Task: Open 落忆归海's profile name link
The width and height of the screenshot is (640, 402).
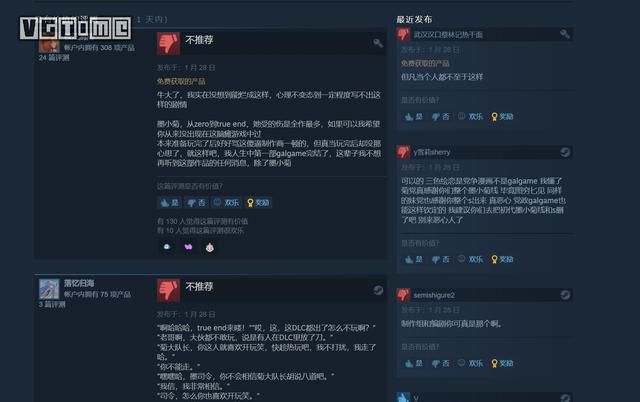Action: pyautogui.click(x=79, y=283)
